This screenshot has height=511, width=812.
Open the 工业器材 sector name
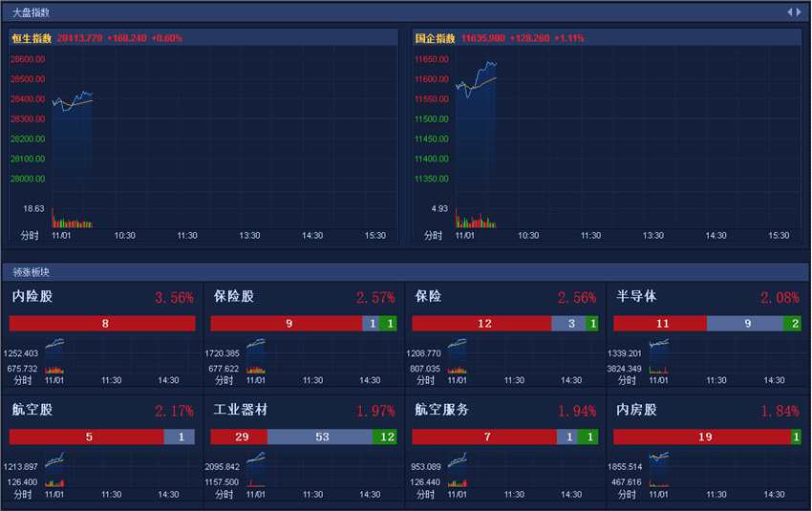241,410
